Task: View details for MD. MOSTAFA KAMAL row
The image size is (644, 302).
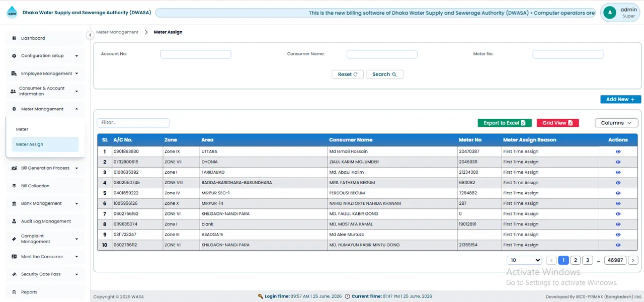Action: [618, 224]
